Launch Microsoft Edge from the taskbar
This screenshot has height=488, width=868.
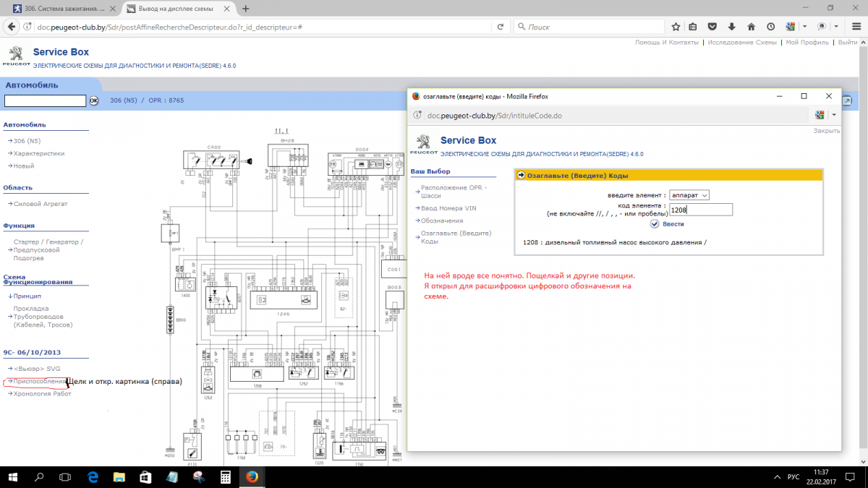coord(93,477)
